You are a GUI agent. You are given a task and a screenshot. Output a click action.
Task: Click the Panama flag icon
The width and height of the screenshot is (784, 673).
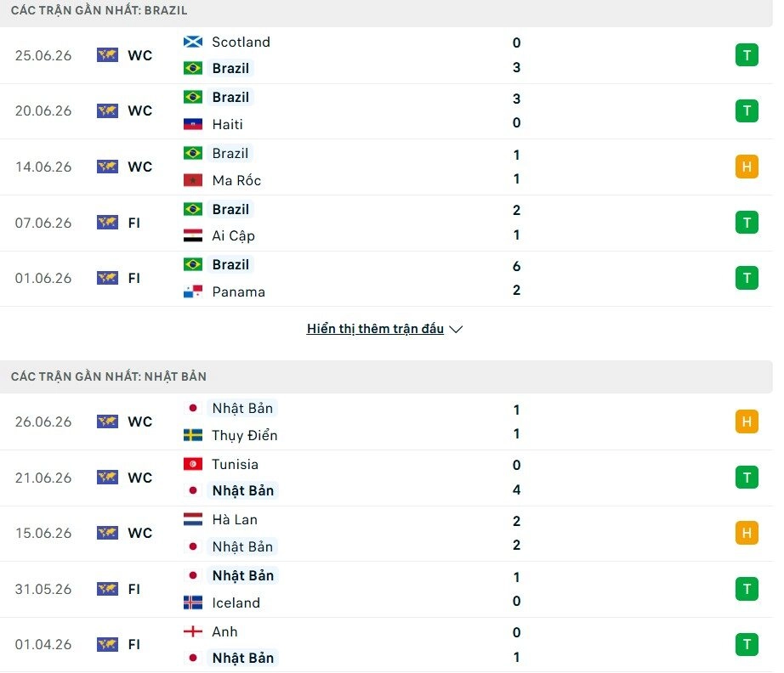192,291
